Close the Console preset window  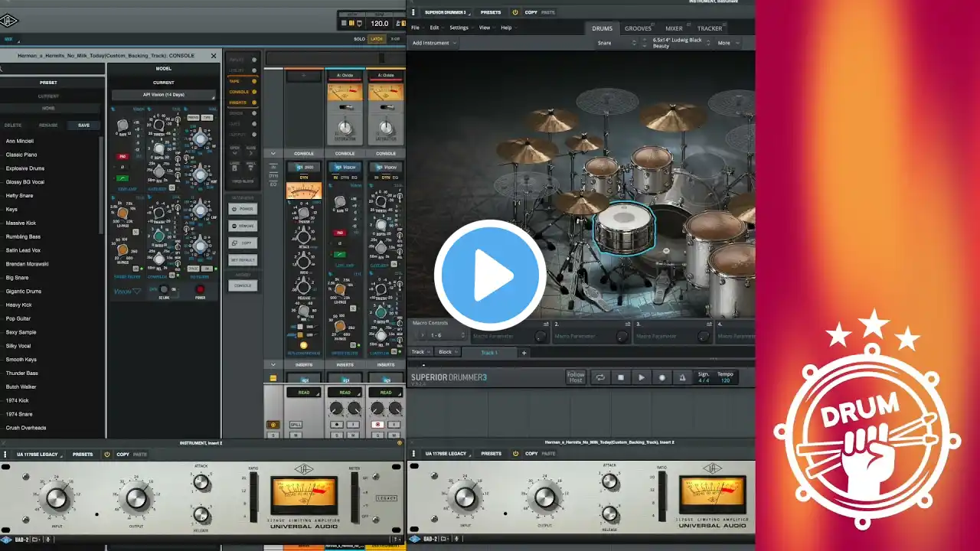214,56
